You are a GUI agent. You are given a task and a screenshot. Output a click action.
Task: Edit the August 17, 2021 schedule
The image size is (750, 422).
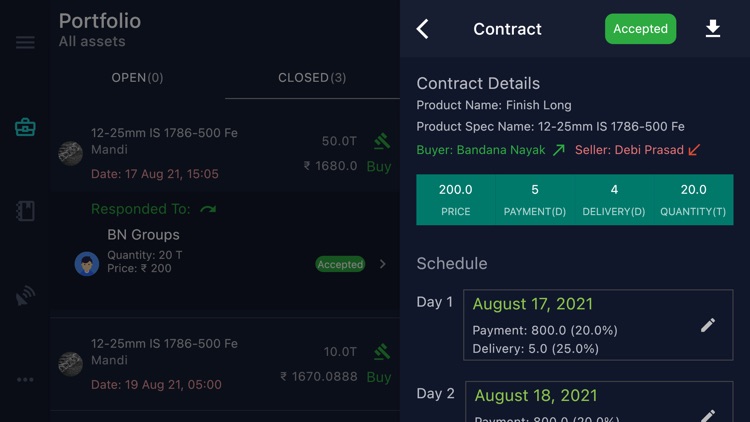pyautogui.click(x=708, y=325)
